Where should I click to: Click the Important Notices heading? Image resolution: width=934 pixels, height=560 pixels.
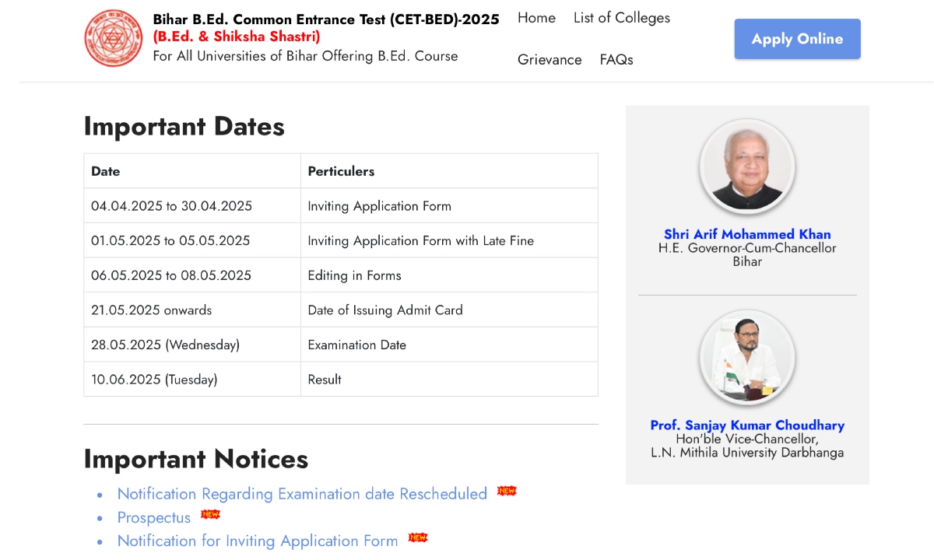196,459
